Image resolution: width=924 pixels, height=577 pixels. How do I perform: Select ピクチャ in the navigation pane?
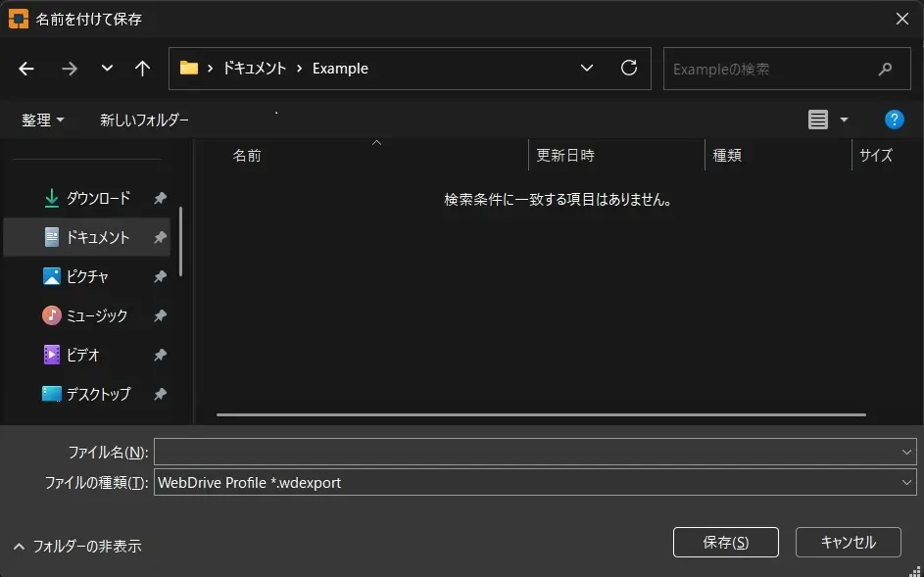86,277
